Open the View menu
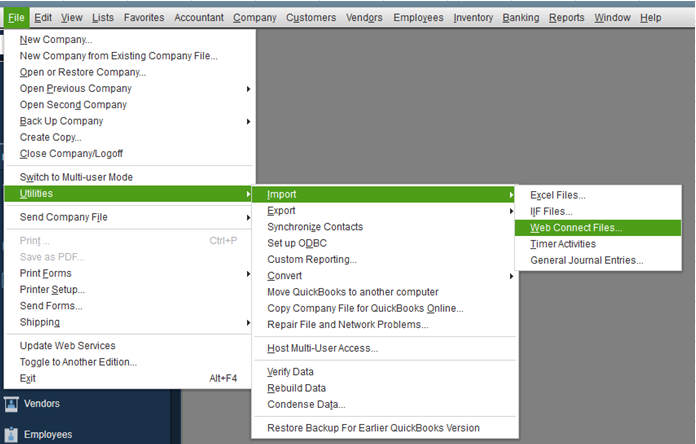Viewport: 696px width, 444px height. coord(71,18)
